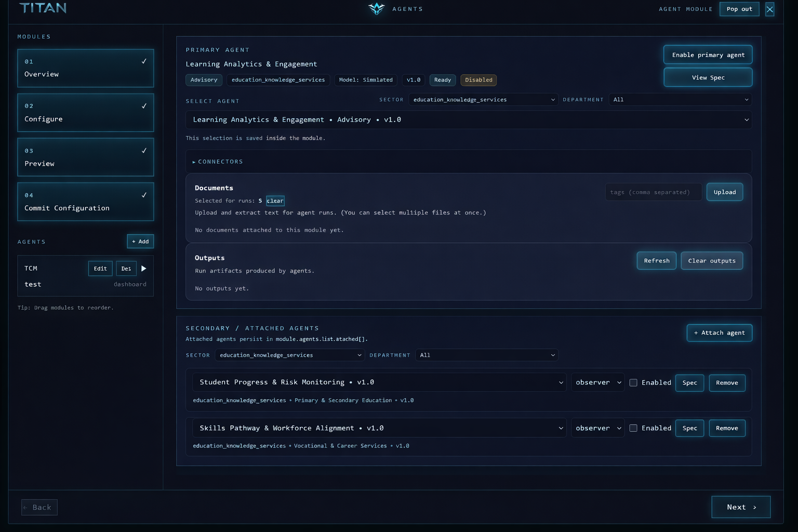Clear the selected documents for runs
The height and width of the screenshot is (532, 798).
click(275, 201)
